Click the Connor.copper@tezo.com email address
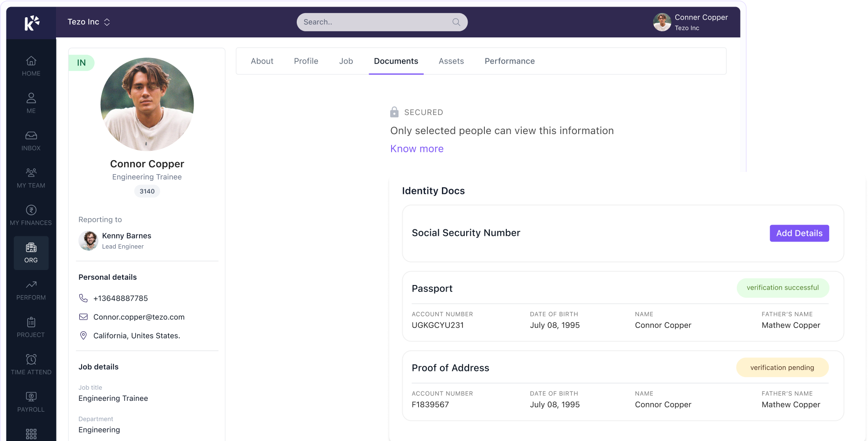 click(139, 317)
